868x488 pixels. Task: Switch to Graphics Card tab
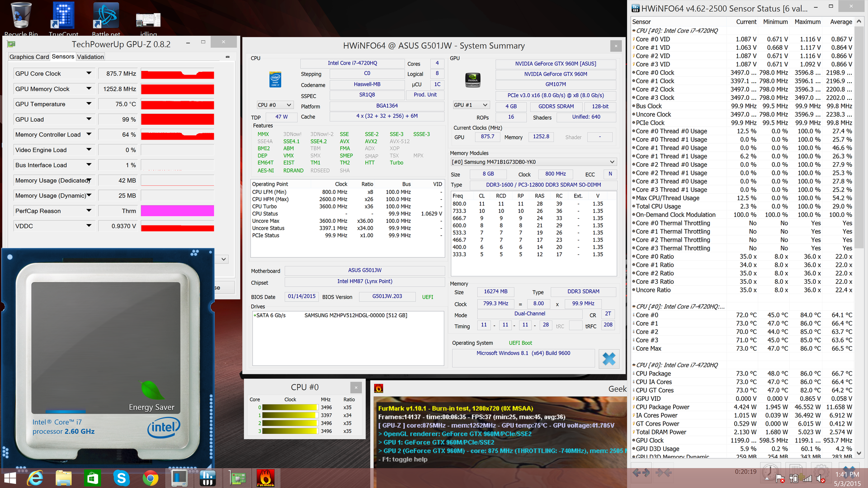(29, 57)
